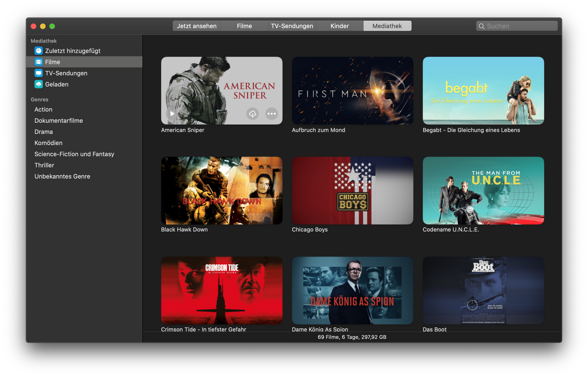
Task: Click the TV-Sendungen screen icon
Action: [x=38, y=73]
